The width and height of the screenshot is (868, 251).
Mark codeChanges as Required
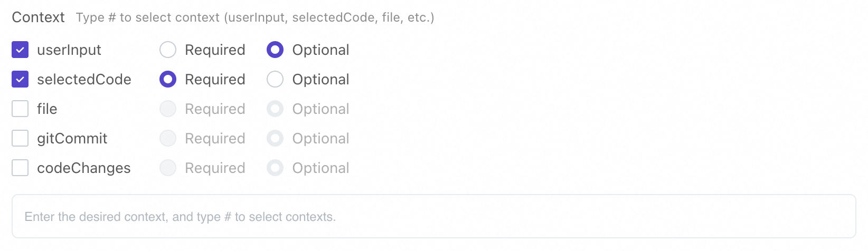(x=168, y=168)
